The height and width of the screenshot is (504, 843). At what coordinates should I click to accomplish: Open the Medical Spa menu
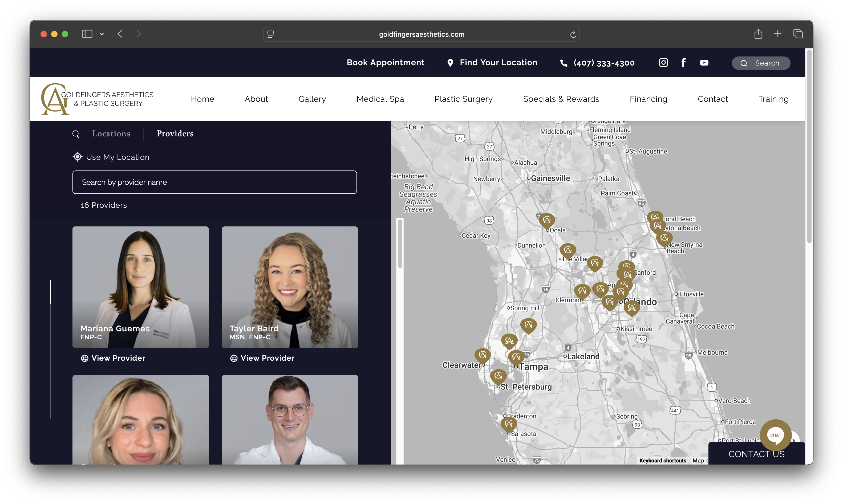pyautogui.click(x=380, y=99)
